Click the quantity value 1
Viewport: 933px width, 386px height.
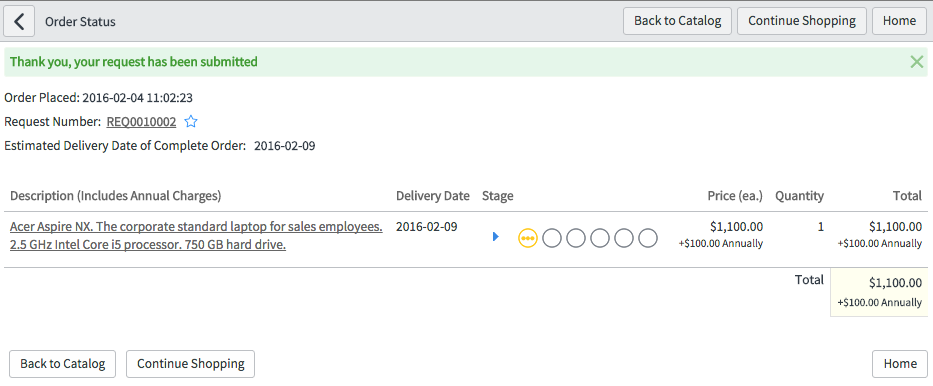pos(821,227)
